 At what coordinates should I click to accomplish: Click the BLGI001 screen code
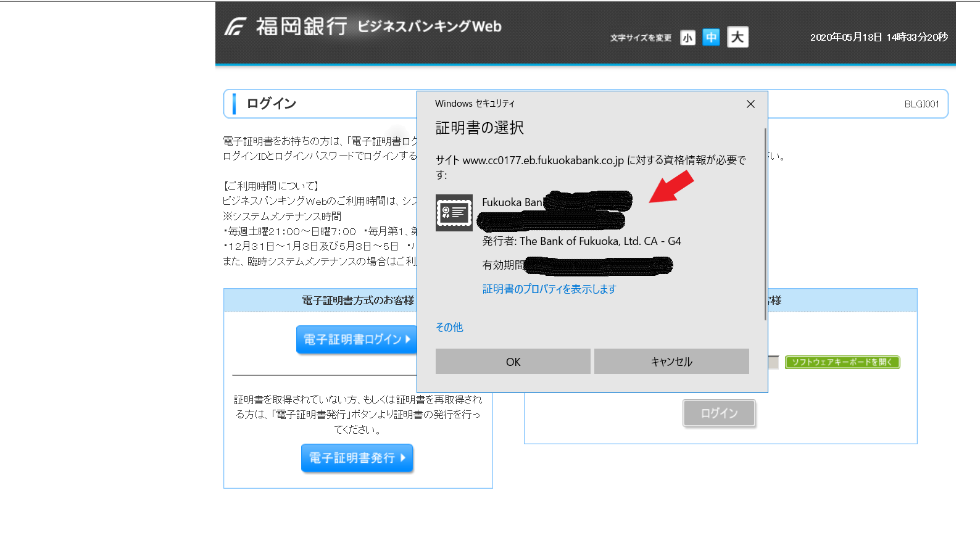click(x=921, y=104)
